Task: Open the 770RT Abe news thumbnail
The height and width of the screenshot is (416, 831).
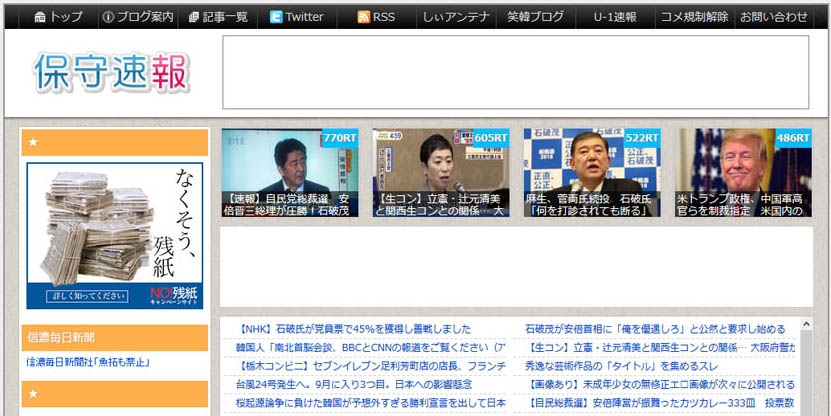Action: 289,173
